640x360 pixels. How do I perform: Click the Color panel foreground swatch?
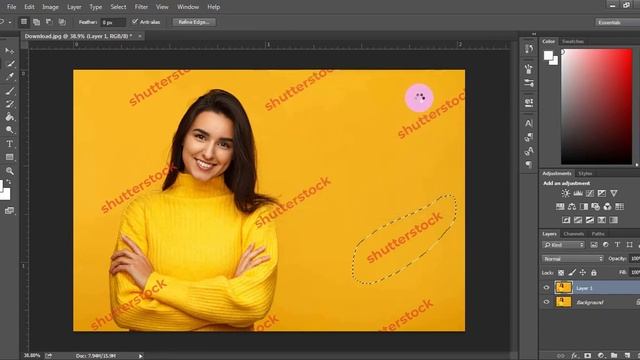pyautogui.click(x=548, y=55)
